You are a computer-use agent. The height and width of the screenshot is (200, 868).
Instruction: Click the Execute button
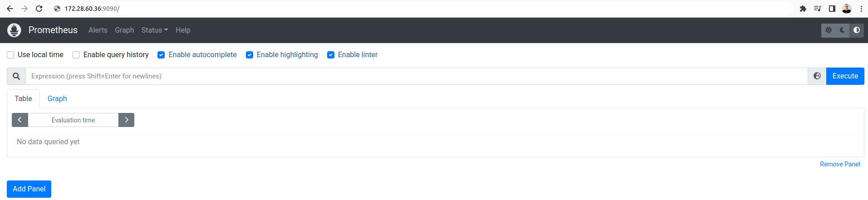[x=845, y=76]
